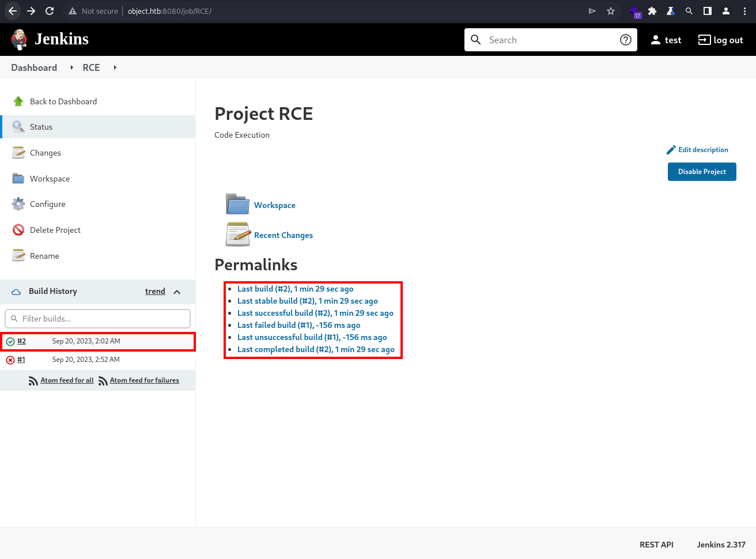Open Last completed build (#2) permalink

point(316,349)
